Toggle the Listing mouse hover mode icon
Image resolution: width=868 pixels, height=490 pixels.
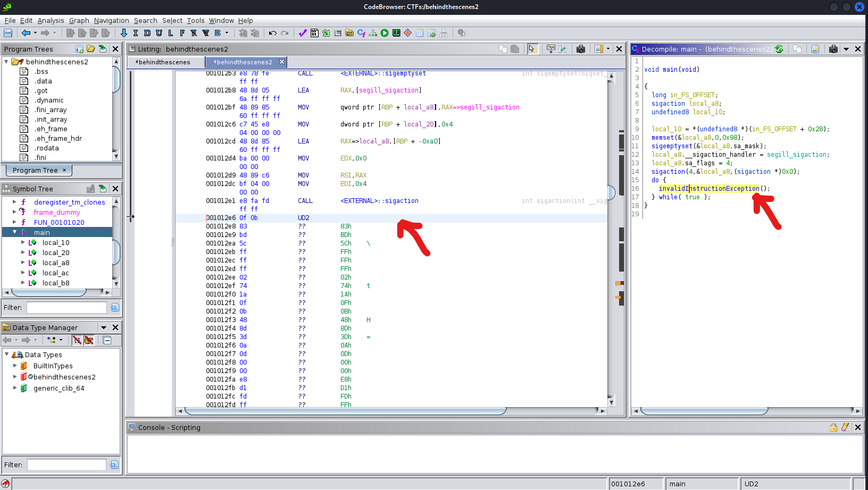click(532, 49)
